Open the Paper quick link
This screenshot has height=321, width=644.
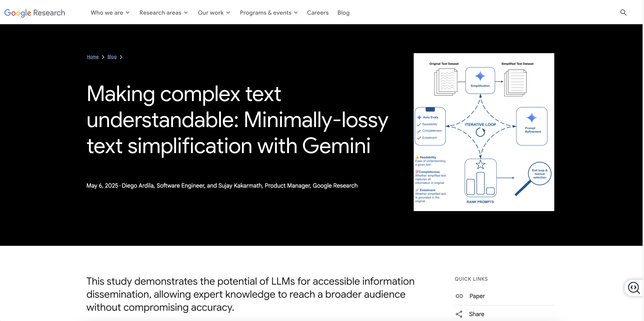[477, 296]
